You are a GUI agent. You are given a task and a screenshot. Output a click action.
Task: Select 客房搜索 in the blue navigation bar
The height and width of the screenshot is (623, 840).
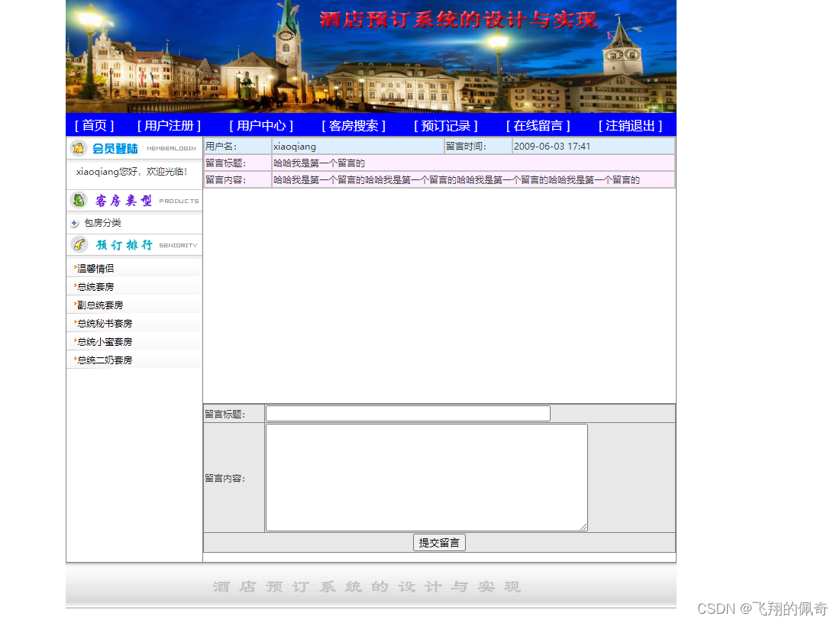(x=354, y=126)
